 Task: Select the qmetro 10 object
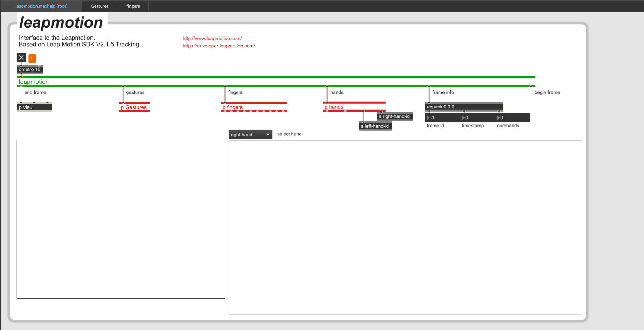pyautogui.click(x=30, y=69)
